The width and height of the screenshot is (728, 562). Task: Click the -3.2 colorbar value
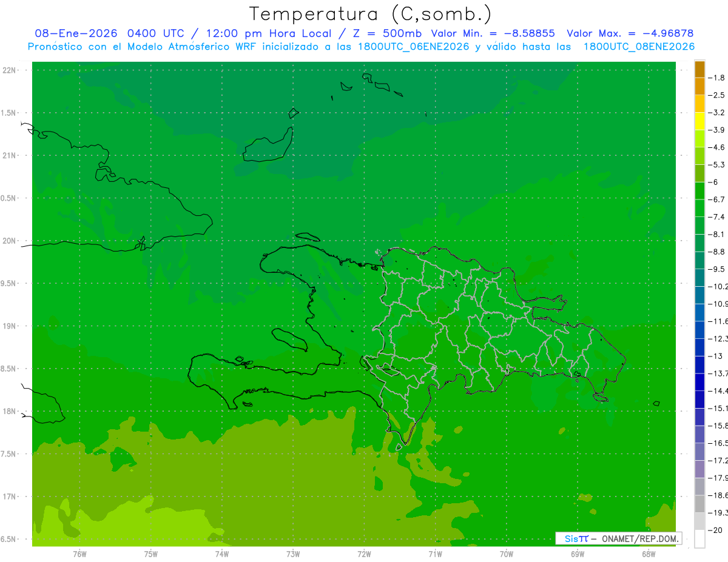click(x=716, y=113)
